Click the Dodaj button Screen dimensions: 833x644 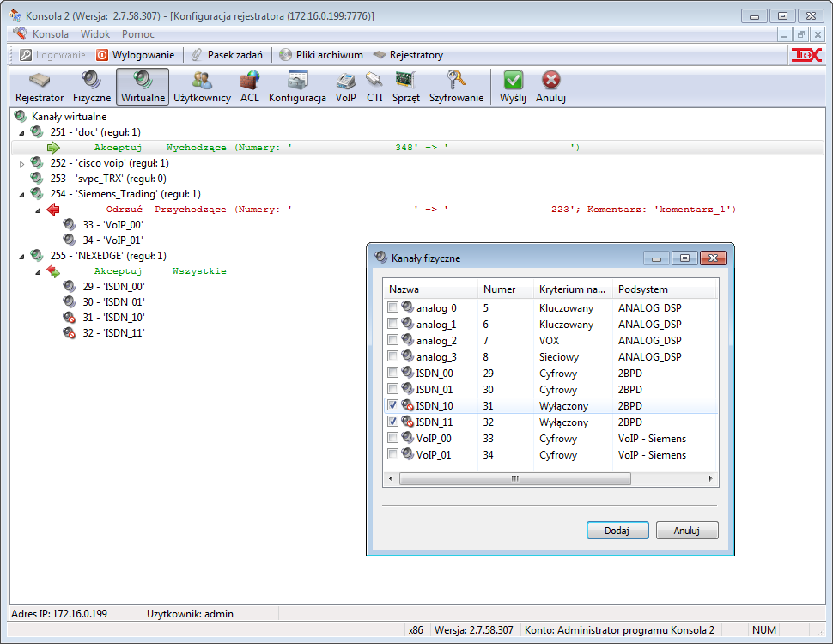pos(617,531)
